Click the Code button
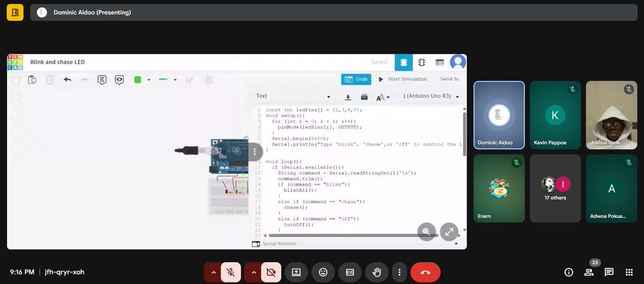 click(356, 79)
